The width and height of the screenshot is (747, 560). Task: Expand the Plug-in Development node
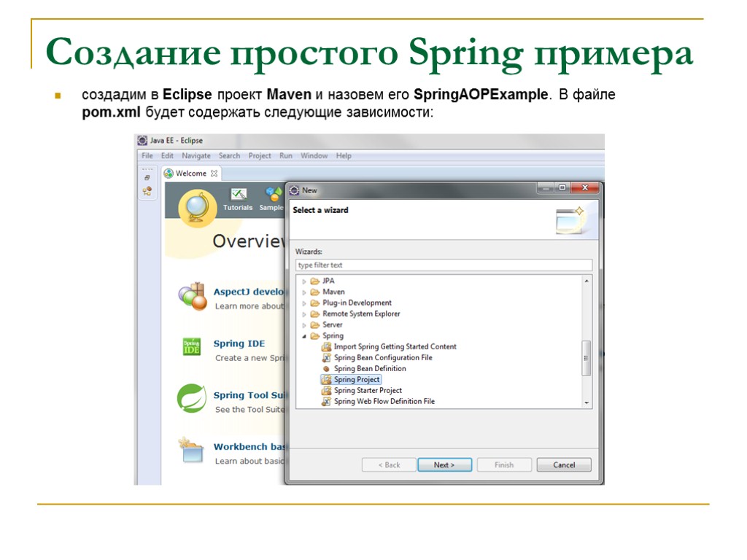[304, 303]
